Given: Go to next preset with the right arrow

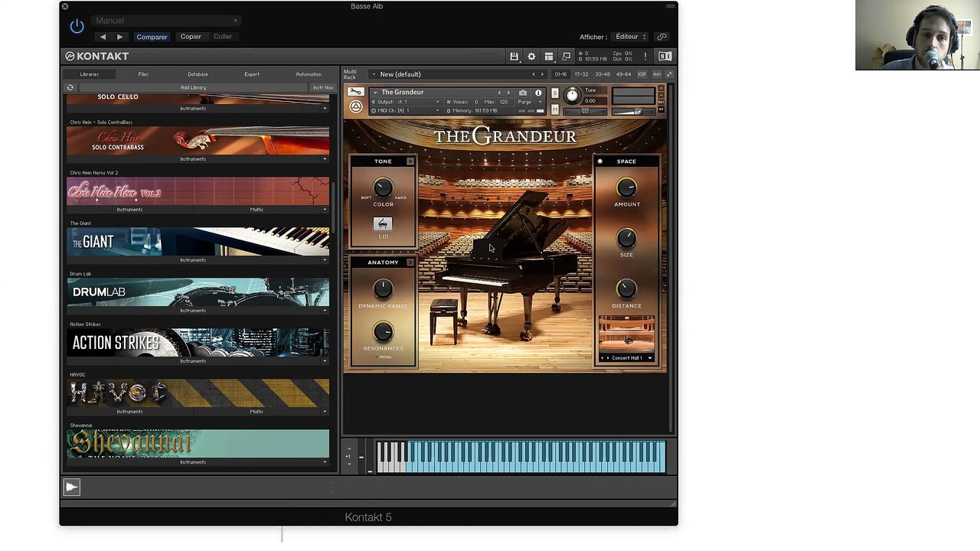Looking at the screenshot, I should click(x=119, y=37).
